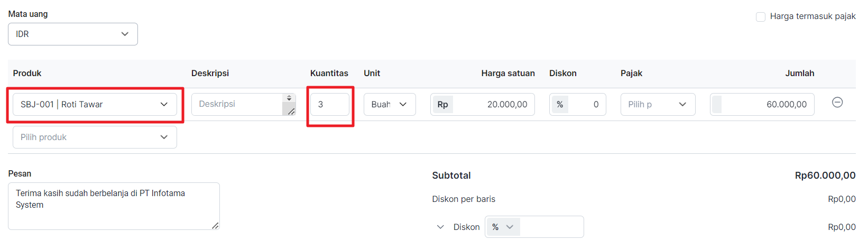The width and height of the screenshot is (868, 240).
Task: Open the Pilih pajak tax dropdown
Action: 658,105
